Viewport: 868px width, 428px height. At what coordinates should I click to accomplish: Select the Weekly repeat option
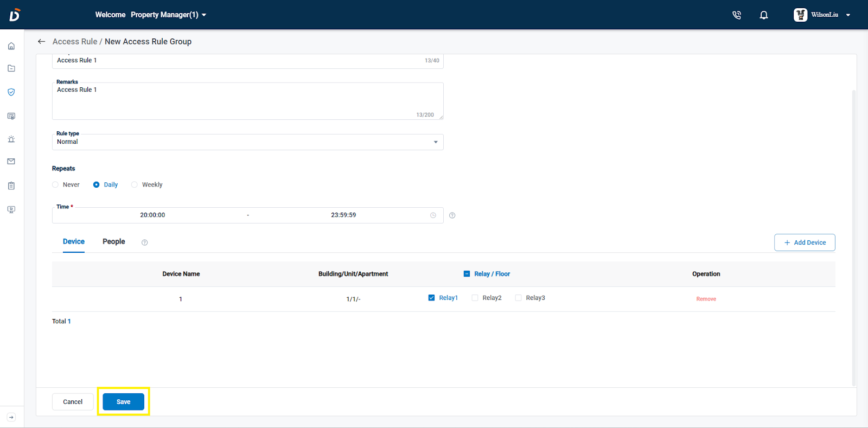point(135,185)
